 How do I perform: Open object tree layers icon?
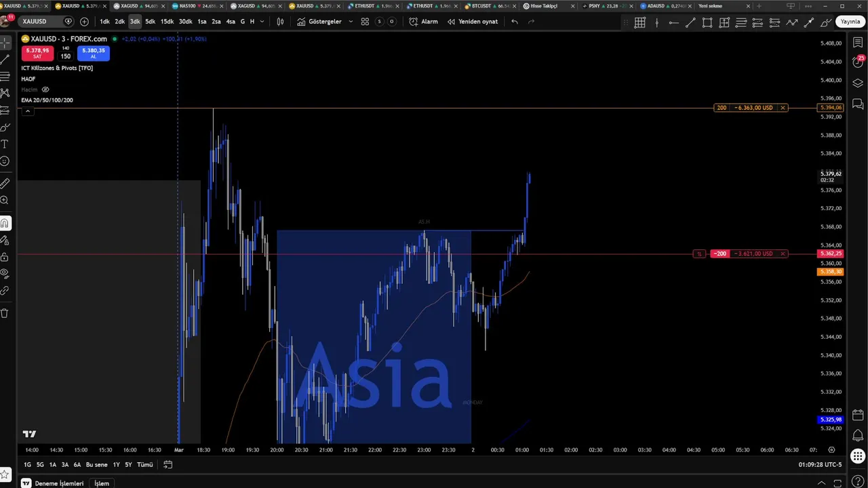tap(858, 83)
